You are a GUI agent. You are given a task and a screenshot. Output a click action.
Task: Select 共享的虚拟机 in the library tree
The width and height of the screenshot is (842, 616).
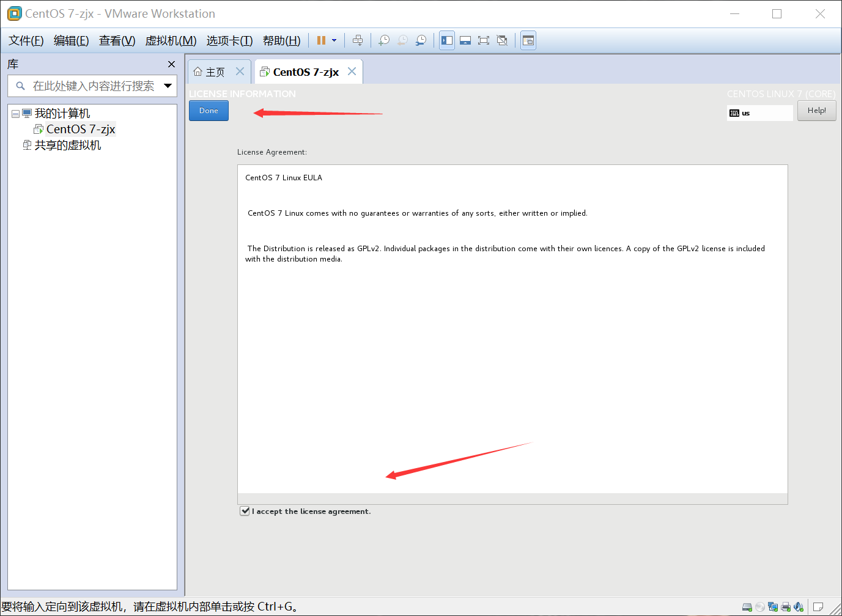point(68,145)
